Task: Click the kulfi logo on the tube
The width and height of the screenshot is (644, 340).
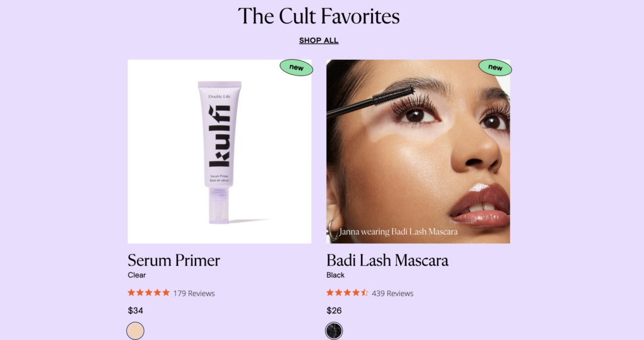Action: coord(219,137)
